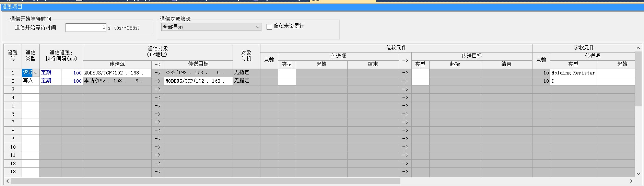644x186 pixels.
Task: Click the vertical scrollbar down arrow
Action: pyautogui.click(x=638, y=174)
